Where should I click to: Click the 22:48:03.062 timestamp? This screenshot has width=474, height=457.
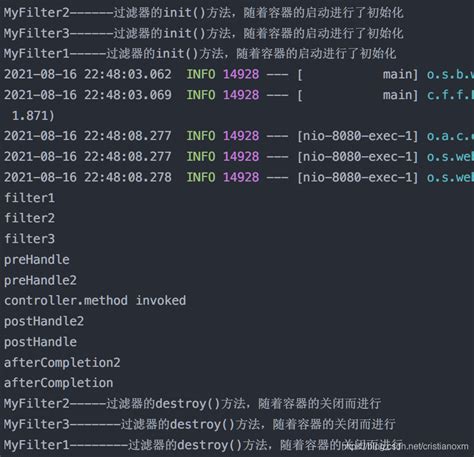(x=128, y=74)
